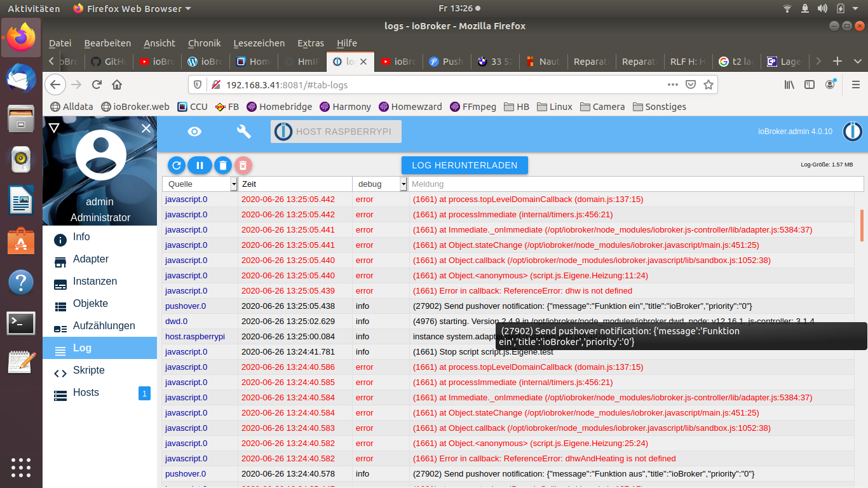This screenshot has height=488, width=868.
Task: Open the Sonstiges bookmarks folder
Action: [x=659, y=107]
